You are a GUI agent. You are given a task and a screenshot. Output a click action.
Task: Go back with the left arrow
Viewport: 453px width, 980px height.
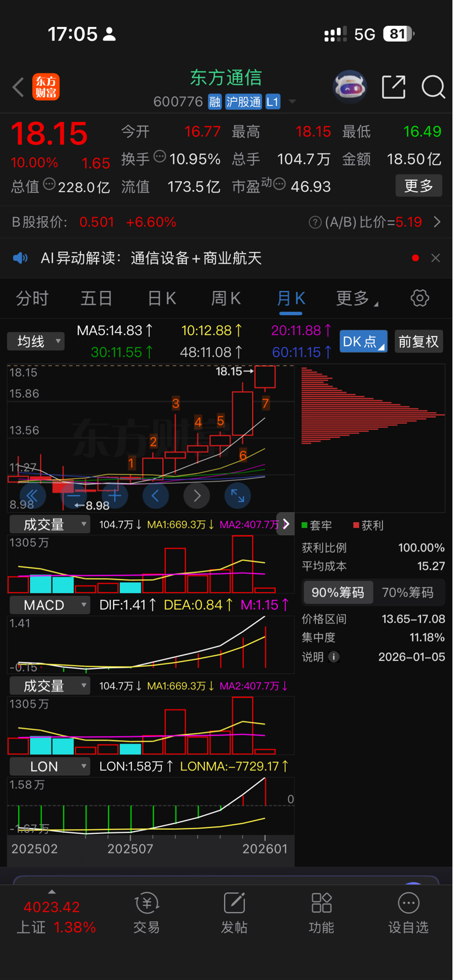tap(18, 87)
